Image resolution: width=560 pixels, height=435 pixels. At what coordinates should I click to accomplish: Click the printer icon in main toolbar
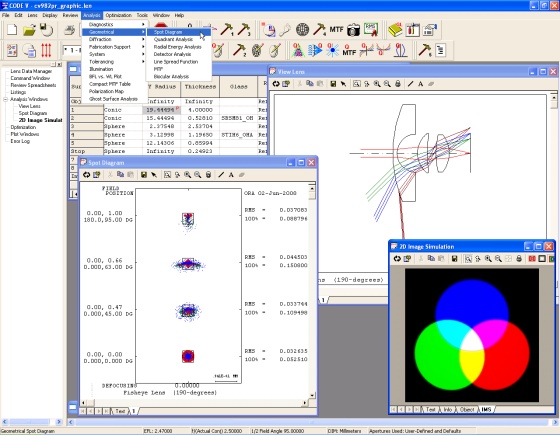coord(69,30)
